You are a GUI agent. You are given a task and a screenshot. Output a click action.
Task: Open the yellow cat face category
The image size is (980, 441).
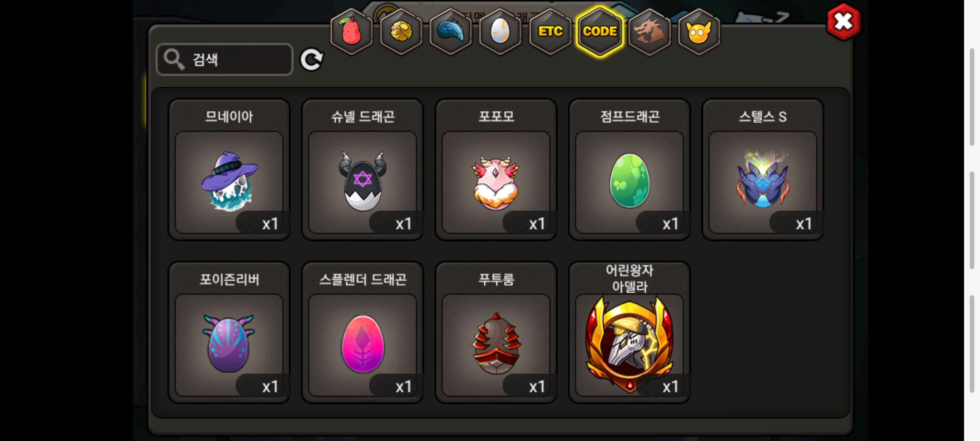(699, 31)
